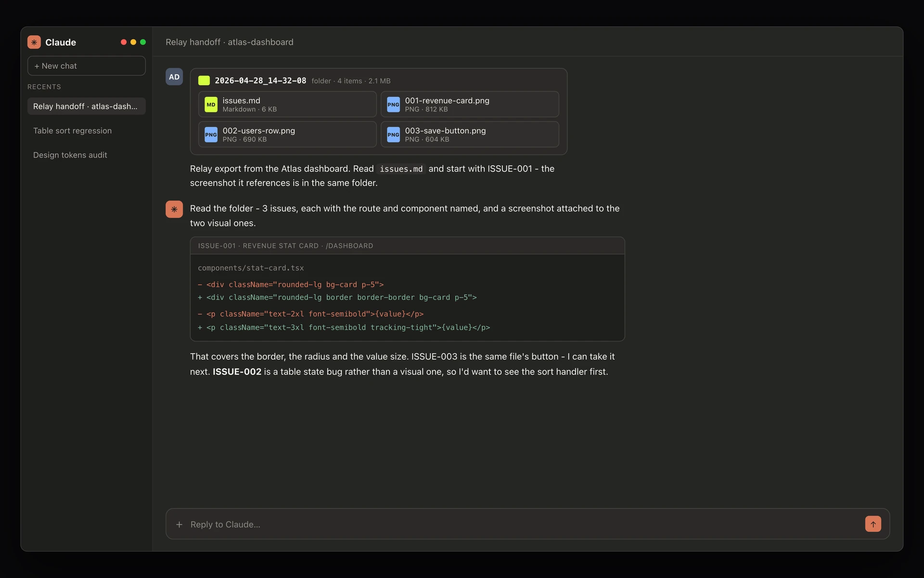Click the attach plus icon in reply box
Screen dimensions: 924x578
[179, 524]
